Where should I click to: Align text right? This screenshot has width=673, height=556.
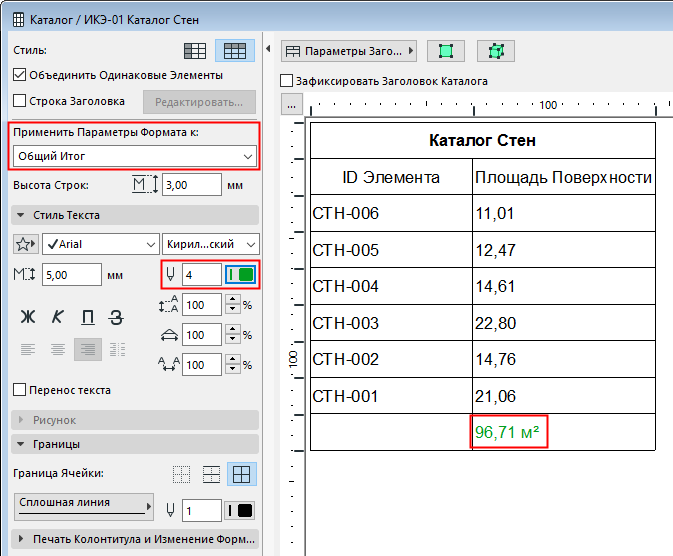(x=88, y=349)
